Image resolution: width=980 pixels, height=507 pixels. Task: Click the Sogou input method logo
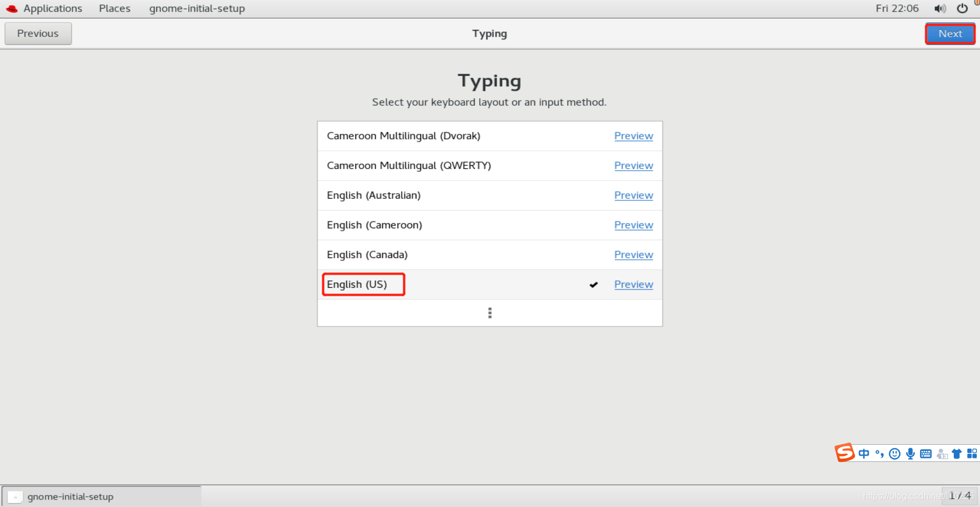coord(845,453)
